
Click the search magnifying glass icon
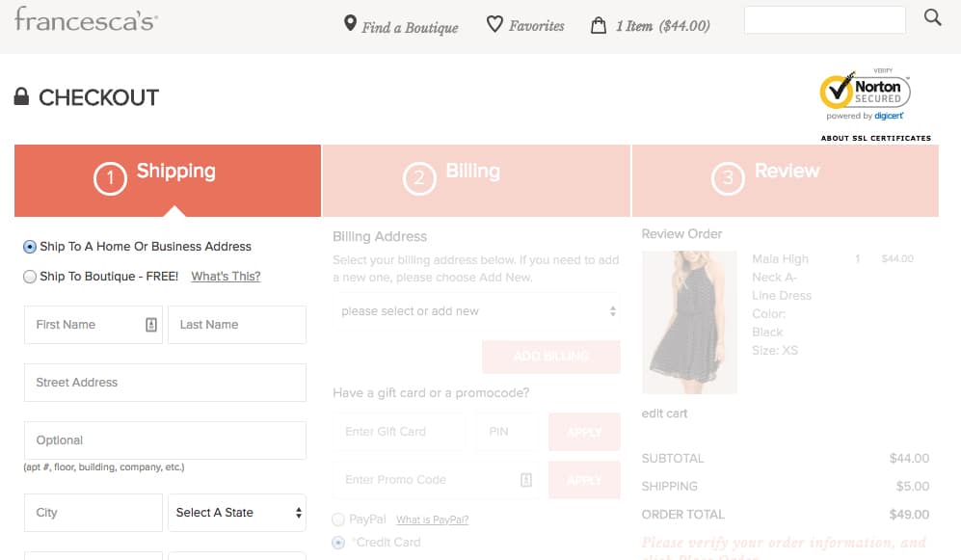click(x=932, y=18)
